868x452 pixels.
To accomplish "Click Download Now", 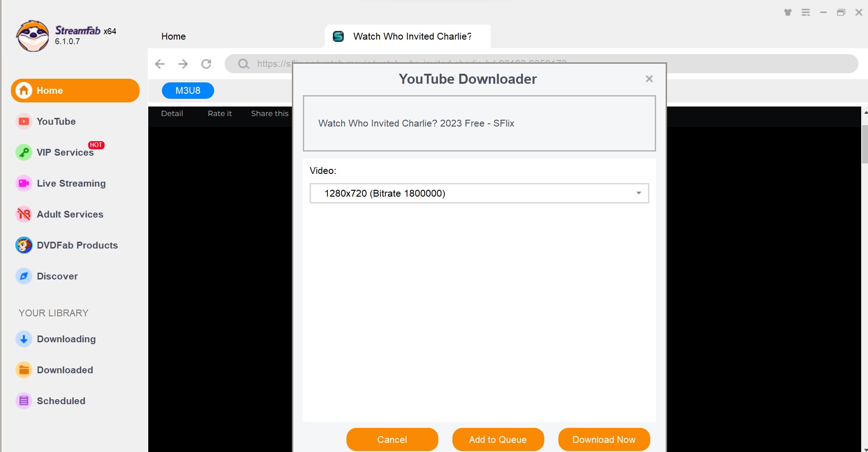I will tap(604, 439).
